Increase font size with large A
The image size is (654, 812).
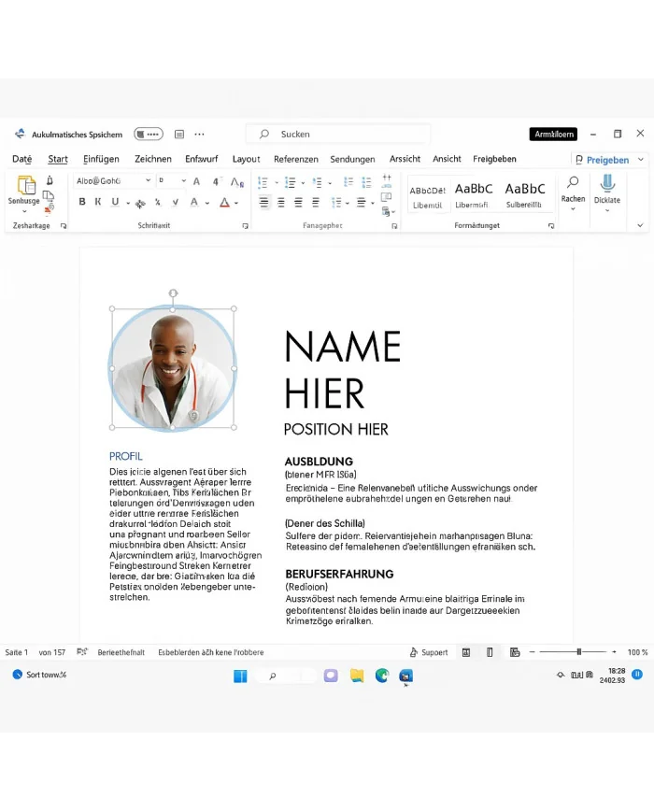[x=196, y=181]
